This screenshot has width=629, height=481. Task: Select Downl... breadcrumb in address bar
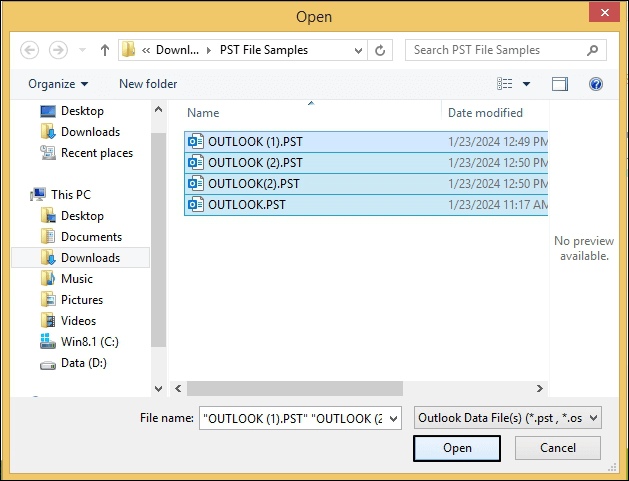177,50
